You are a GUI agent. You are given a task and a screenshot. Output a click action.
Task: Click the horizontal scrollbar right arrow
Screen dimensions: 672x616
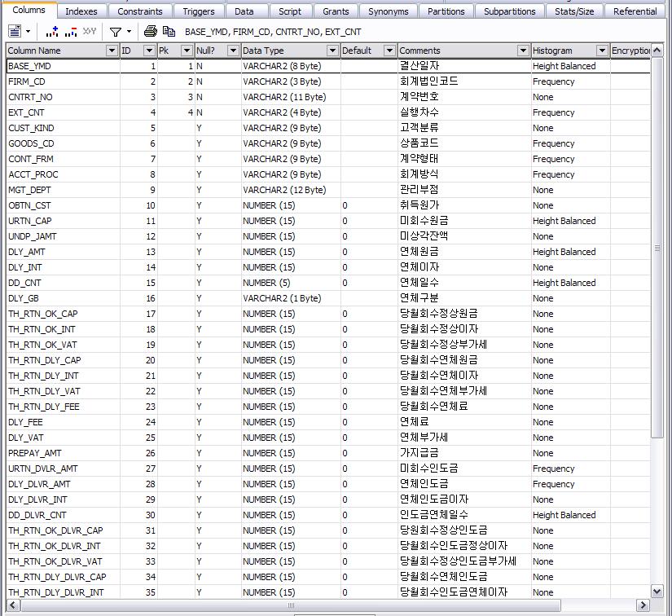coord(643,605)
